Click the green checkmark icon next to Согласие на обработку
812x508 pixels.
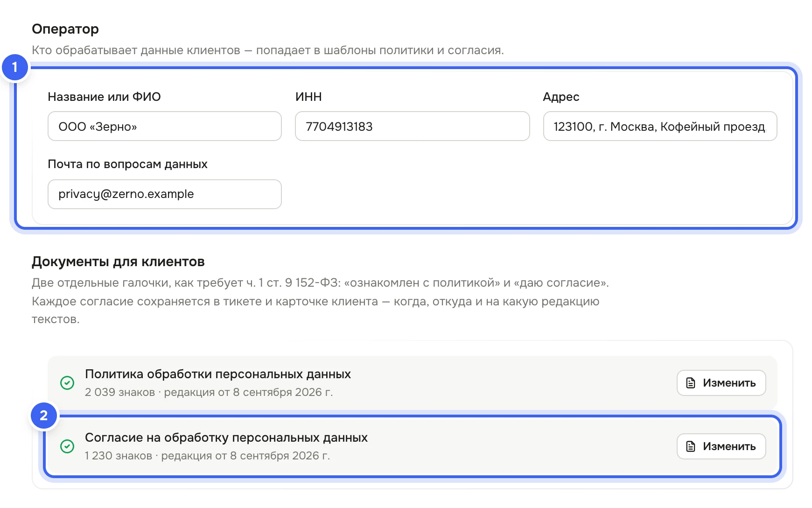pyautogui.click(x=67, y=446)
